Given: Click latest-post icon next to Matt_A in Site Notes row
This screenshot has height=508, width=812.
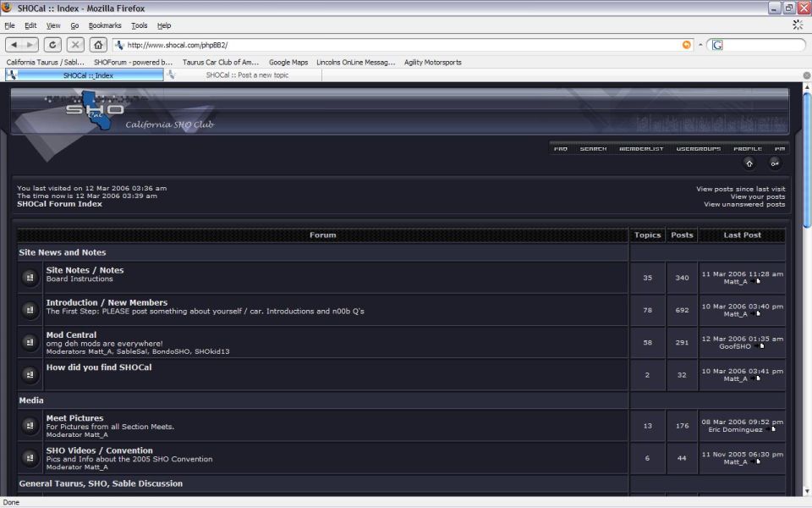Looking at the screenshot, I should pos(755,281).
